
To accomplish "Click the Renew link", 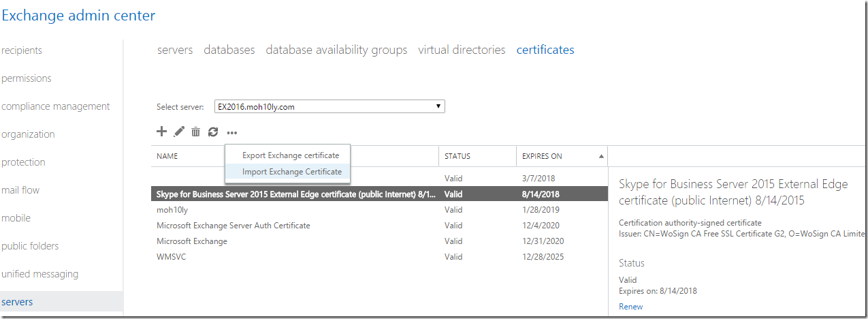I will 630,307.
